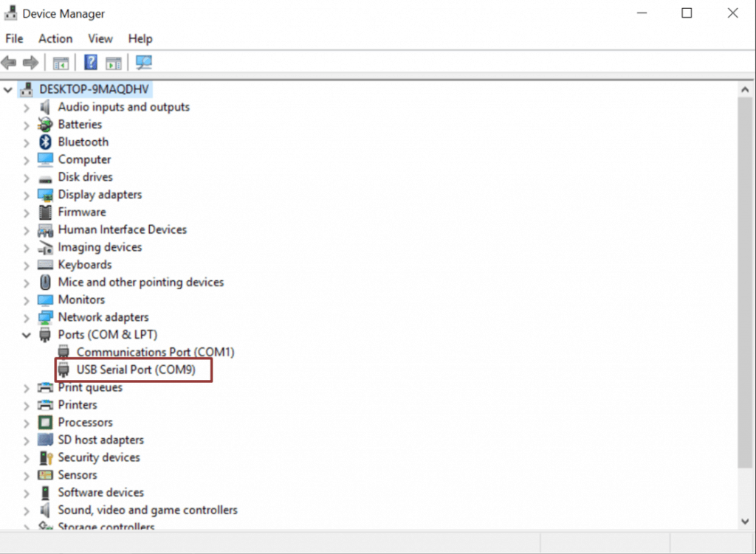The width and height of the screenshot is (756, 554).
Task: Click the Forward arrow in the toolbar
Action: click(31, 63)
